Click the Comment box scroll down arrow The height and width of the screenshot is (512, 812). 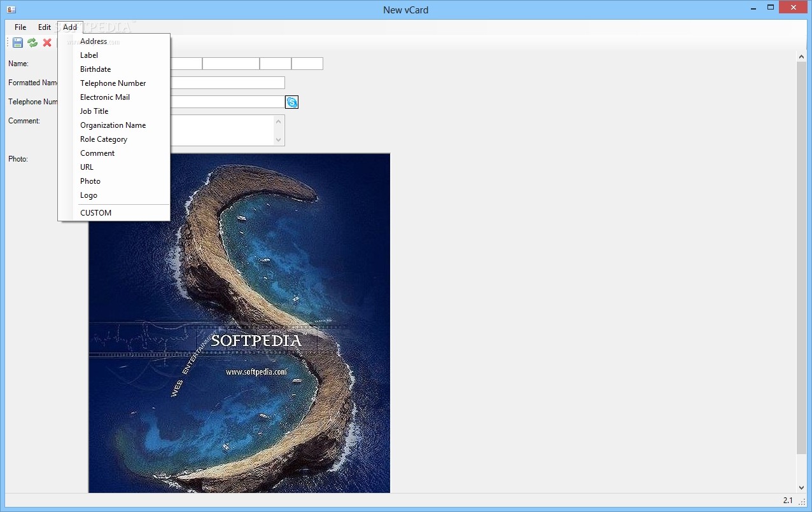coord(279,140)
